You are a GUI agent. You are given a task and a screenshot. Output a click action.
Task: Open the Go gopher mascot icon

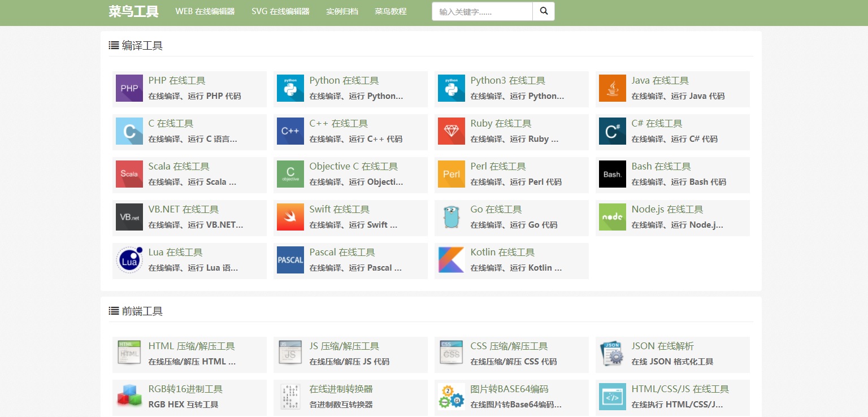coord(451,217)
